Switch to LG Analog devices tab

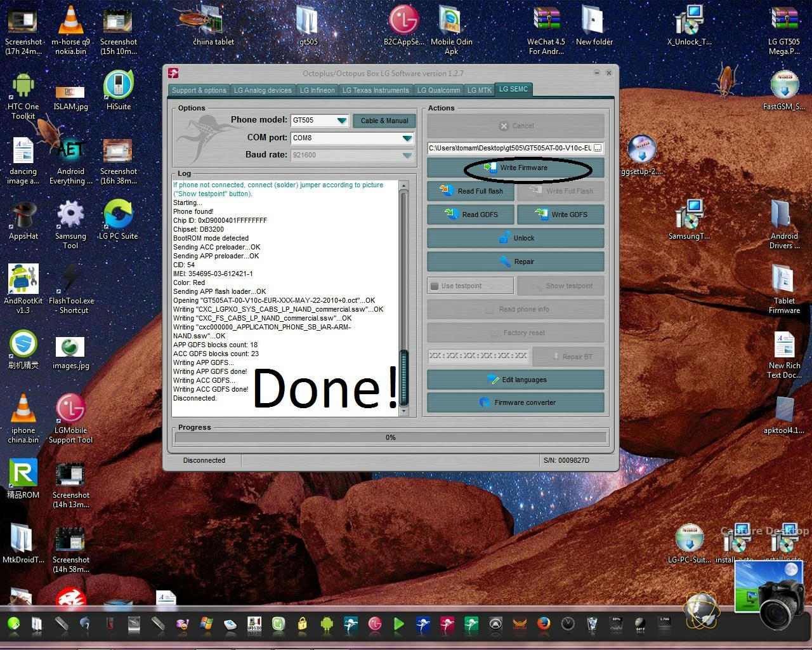(263, 90)
